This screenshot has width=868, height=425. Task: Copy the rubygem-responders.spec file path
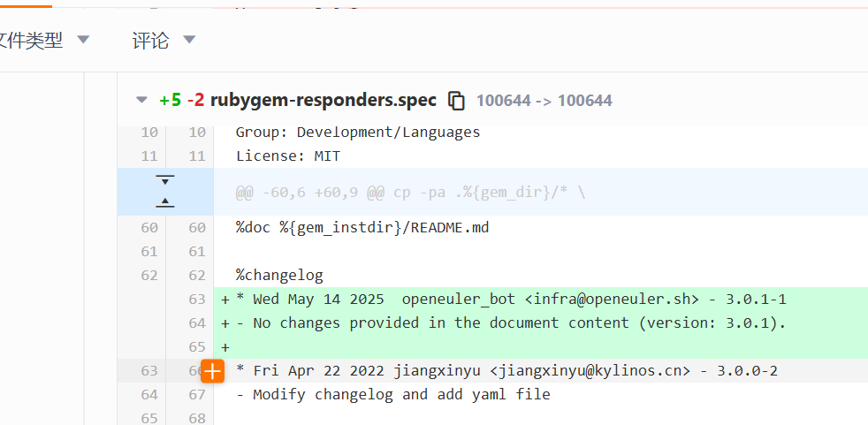[x=456, y=101]
